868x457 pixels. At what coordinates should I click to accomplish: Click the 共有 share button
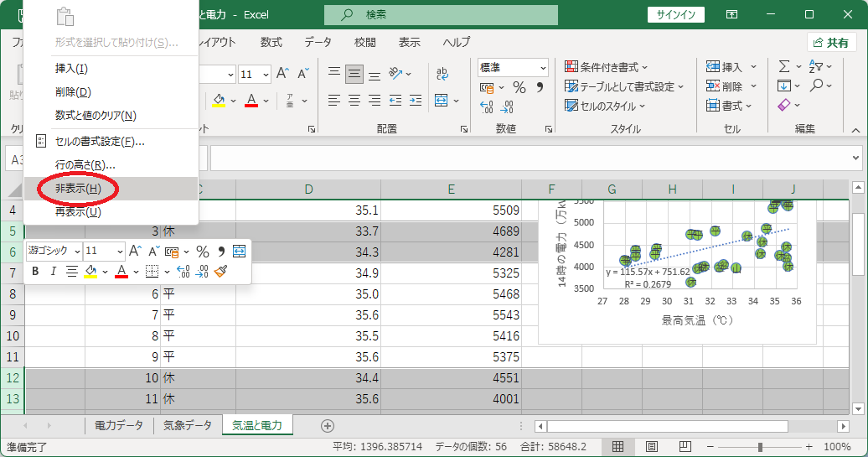tap(831, 43)
